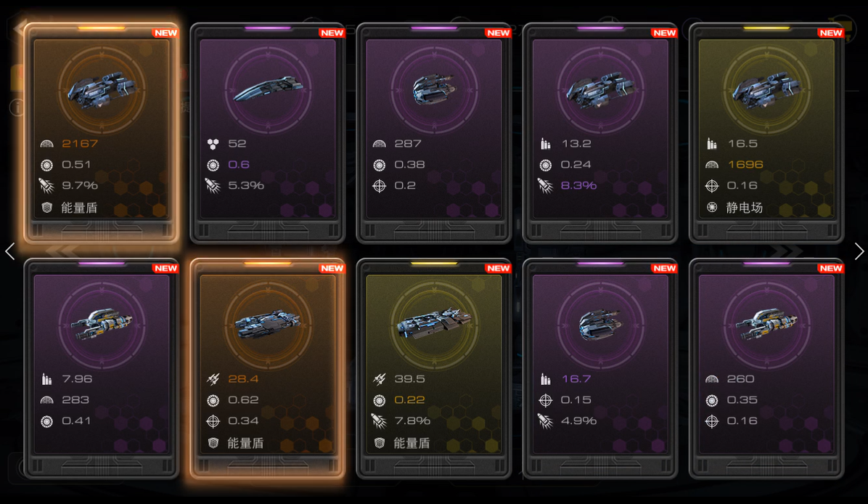Click the armor dome icon beside 283
The width and height of the screenshot is (868, 504).
pyautogui.click(x=47, y=400)
